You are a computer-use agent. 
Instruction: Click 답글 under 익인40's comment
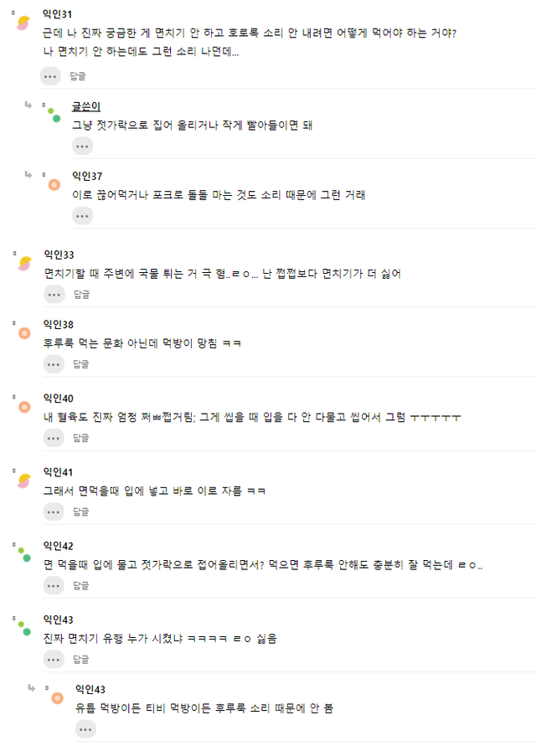(x=81, y=438)
